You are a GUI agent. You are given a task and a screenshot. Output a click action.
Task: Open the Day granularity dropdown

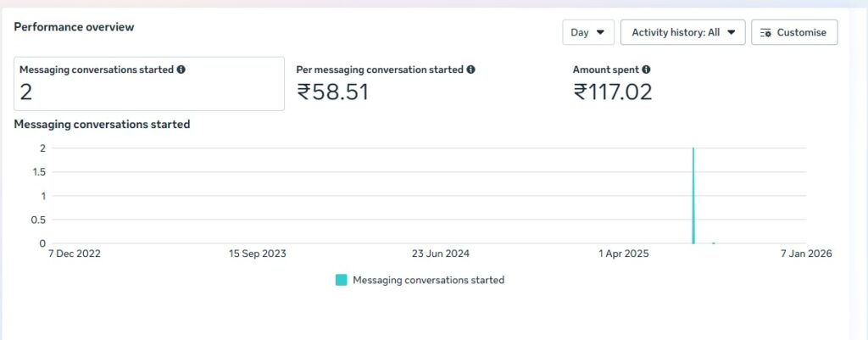588,32
